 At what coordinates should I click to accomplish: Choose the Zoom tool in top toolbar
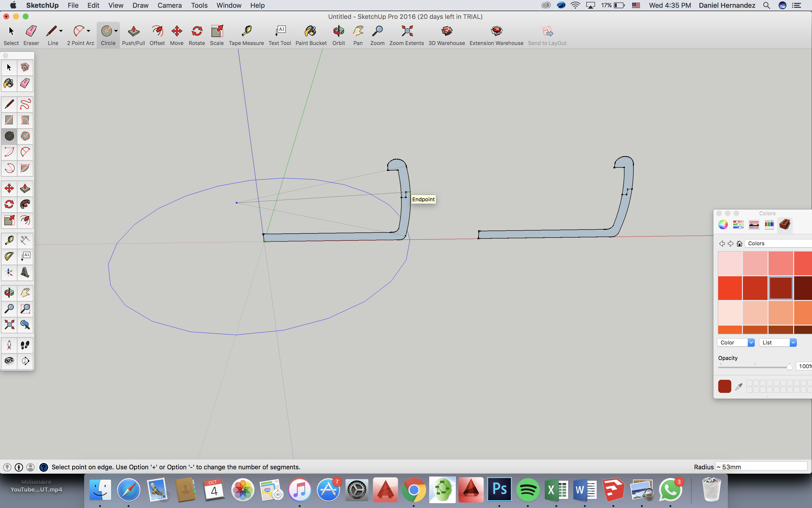point(377,35)
